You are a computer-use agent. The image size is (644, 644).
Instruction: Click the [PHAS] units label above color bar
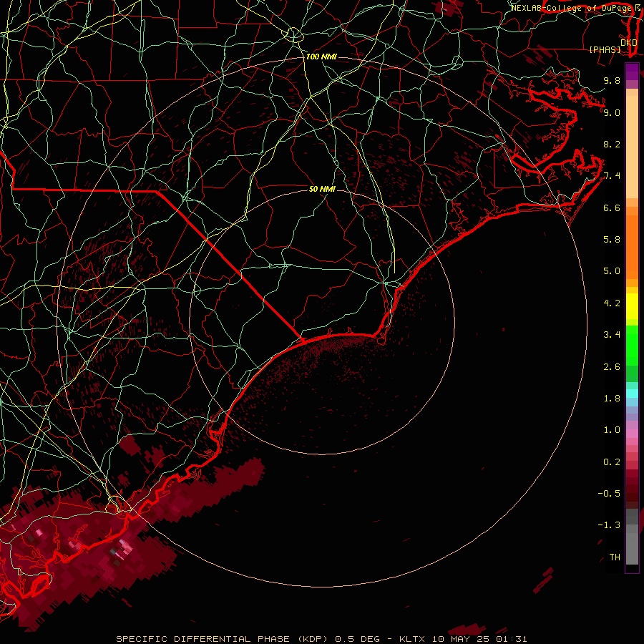[x=605, y=49]
